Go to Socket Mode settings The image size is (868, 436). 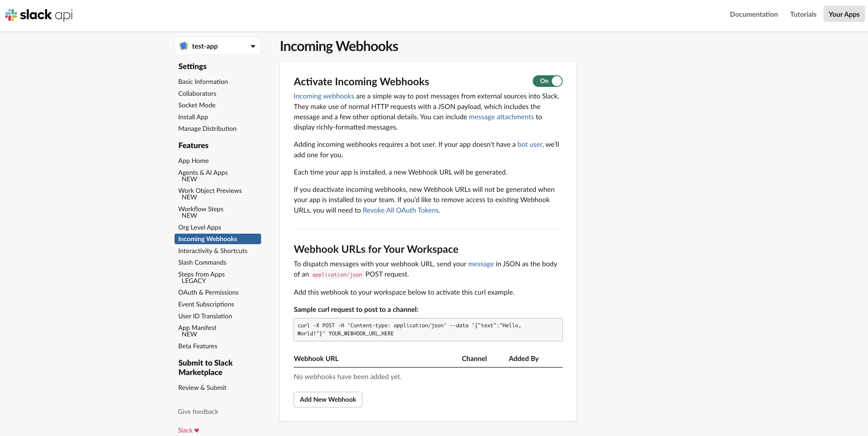(197, 105)
